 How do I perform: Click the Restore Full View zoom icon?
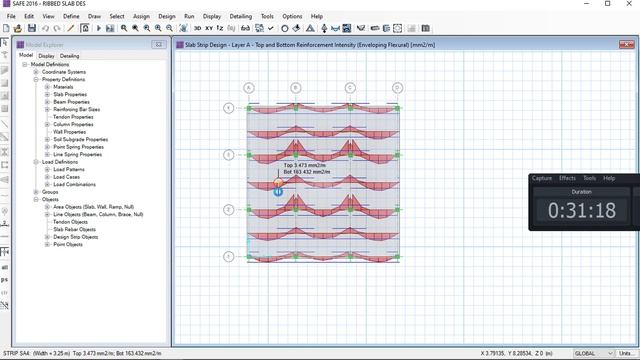135,28
